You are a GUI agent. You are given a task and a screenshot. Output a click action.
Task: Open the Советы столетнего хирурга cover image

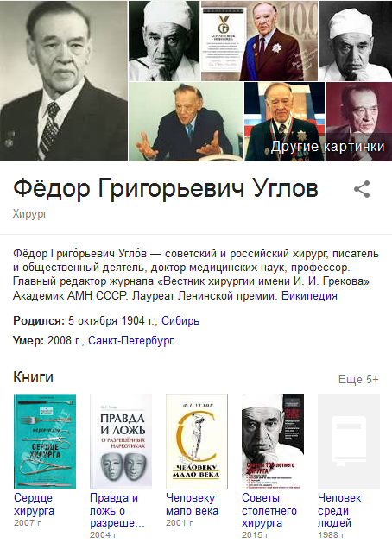[x=273, y=441]
